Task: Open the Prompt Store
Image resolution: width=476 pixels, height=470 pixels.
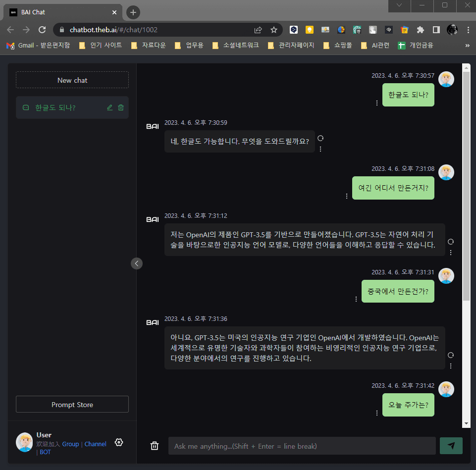Action: coord(72,405)
